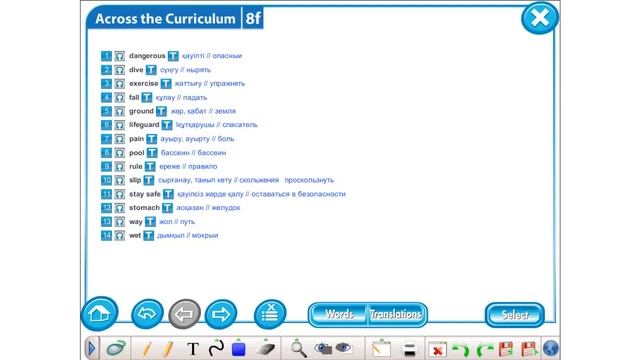Go to the Home screen

pos(99,313)
